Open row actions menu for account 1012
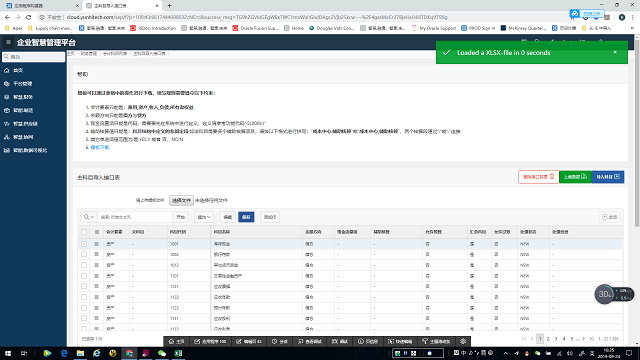Screen dimensions: 640x360 [97, 265]
